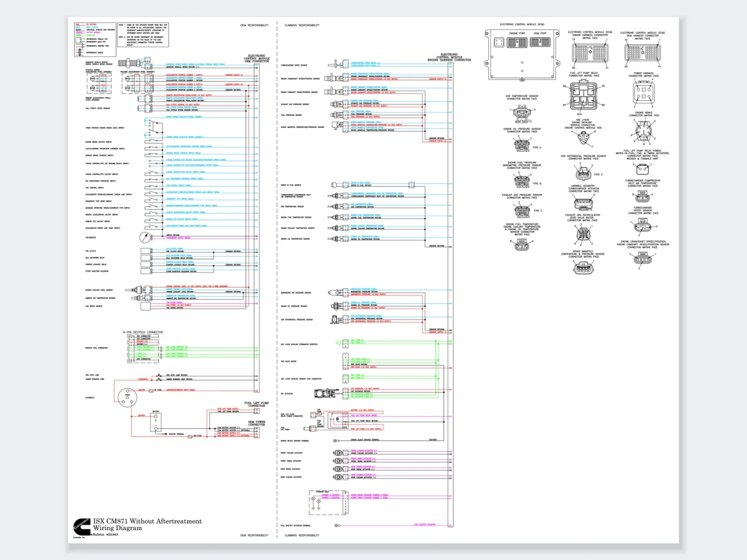Select the EGR temperature sensor connector drawing
The width and height of the screenshot is (747, 560).
[521, 113]
